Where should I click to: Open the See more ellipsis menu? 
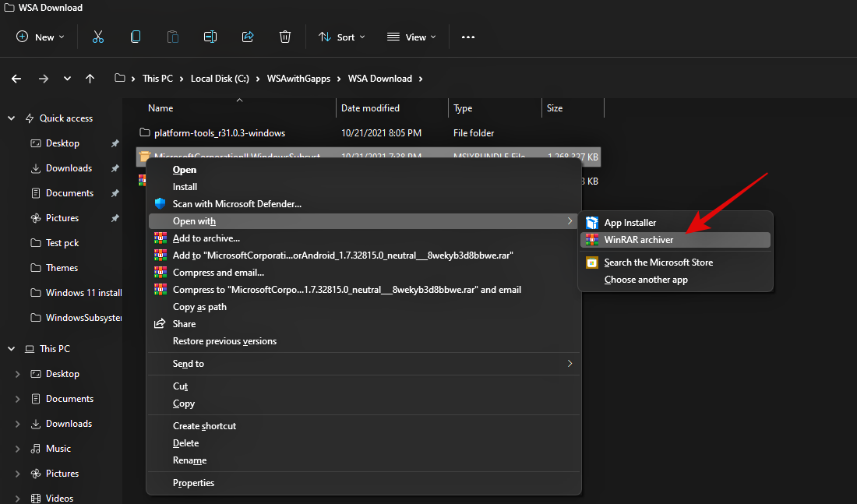(467, 37)
